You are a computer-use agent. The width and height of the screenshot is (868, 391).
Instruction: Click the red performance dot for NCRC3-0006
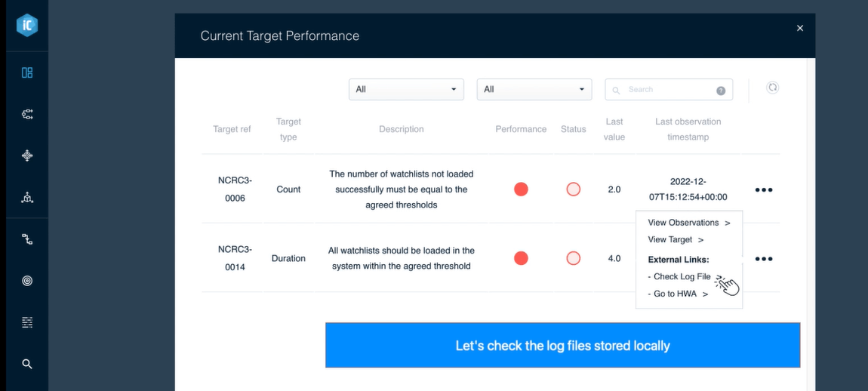(521, 189)
